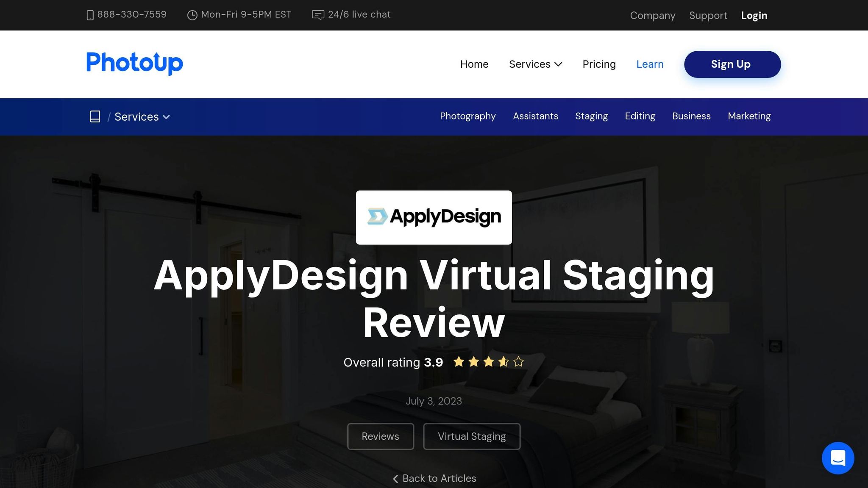Click the PhotoUp logo
Screen dimensions: 868x488
click(135, 64)
